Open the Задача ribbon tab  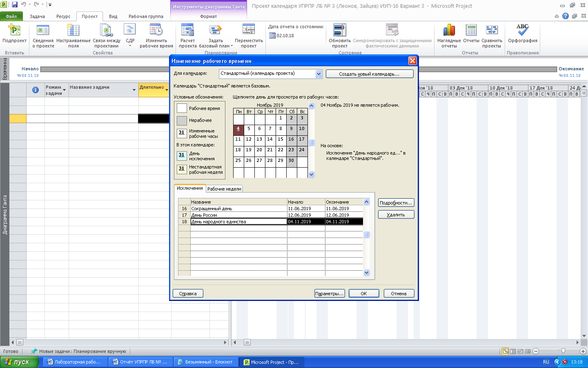[x=37, y=16]
